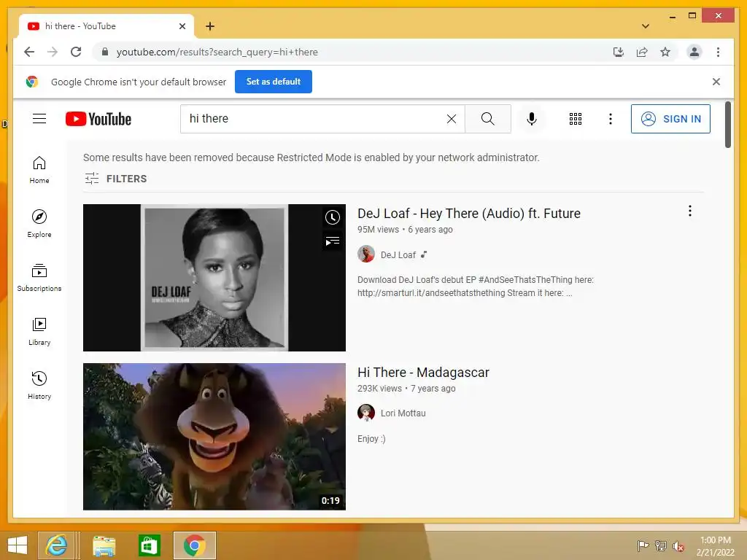This screenshot has height=560, width=747.
Task: Open the Windows Start button
Action: 18,545
